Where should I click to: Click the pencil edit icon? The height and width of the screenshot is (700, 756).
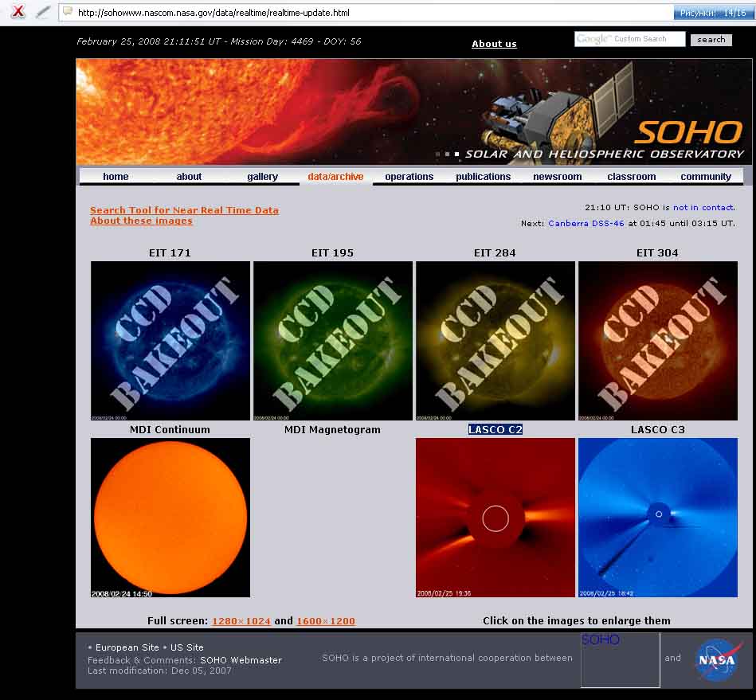43,12
